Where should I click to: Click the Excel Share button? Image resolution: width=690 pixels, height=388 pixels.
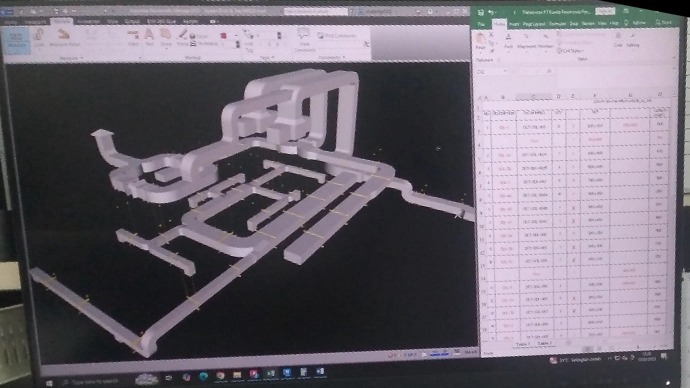pos(664,22)
